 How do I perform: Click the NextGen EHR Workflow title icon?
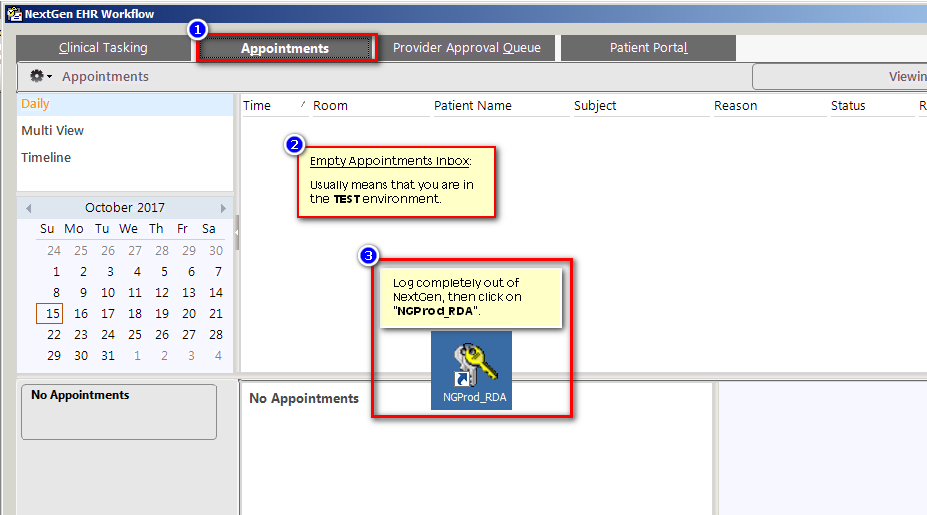click(14, 14)
